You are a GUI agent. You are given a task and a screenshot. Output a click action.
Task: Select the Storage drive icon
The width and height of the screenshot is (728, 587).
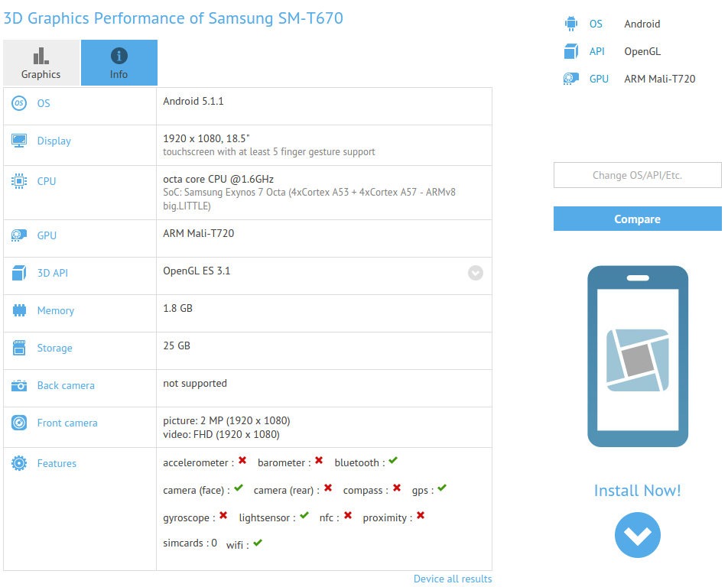click(19, 348)
